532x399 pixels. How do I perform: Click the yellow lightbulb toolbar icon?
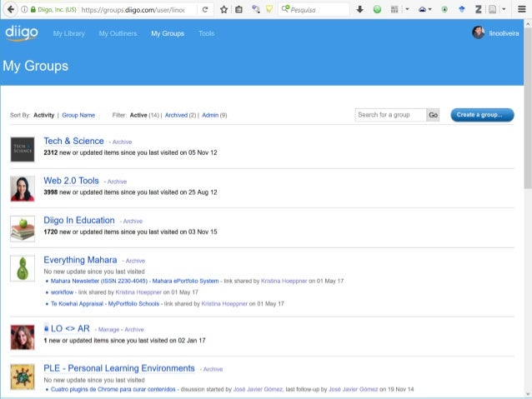tap(269, 9)
